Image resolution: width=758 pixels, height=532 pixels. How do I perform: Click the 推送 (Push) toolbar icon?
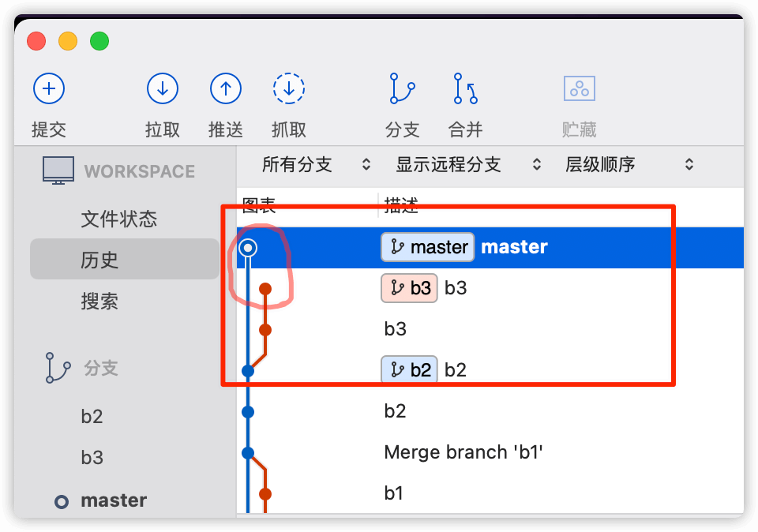pyautogui.click(x=226, y=88)
